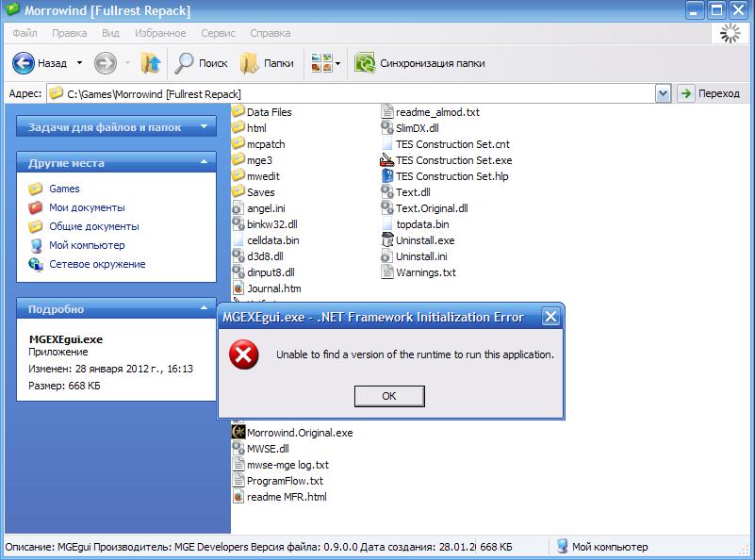
Task: Select the mwedit folder icon
Action: tap(238, 175)
